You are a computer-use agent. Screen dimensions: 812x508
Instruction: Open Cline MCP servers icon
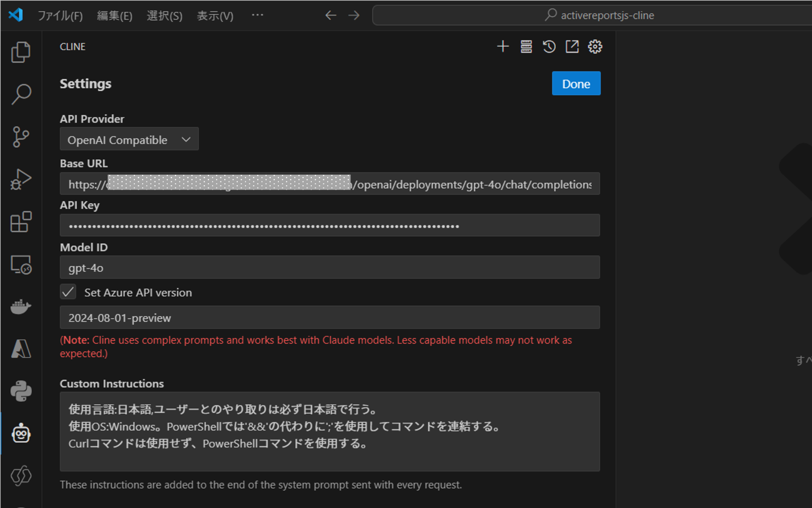coord(526,46)
